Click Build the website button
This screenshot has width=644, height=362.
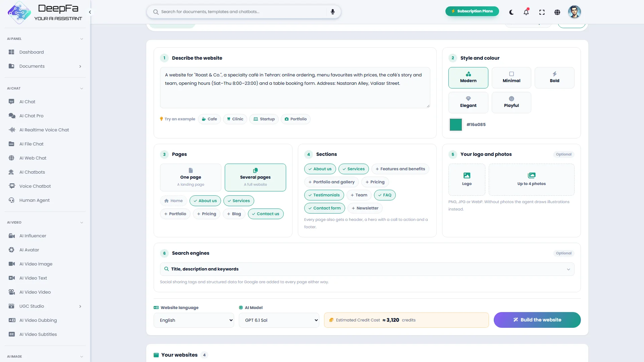pyautogui.click(x=537, y=320)
